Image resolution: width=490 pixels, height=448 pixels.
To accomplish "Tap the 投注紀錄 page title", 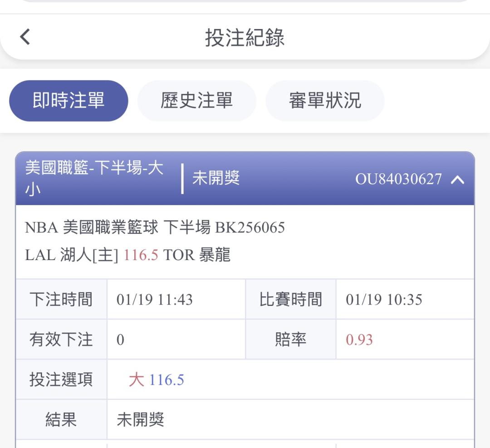I will pyautogui.click(x=245, y=37).
